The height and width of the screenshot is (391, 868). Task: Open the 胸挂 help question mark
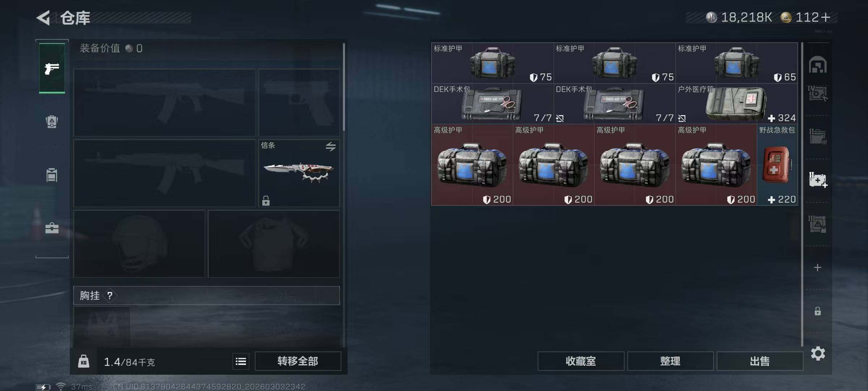point(110,296)
